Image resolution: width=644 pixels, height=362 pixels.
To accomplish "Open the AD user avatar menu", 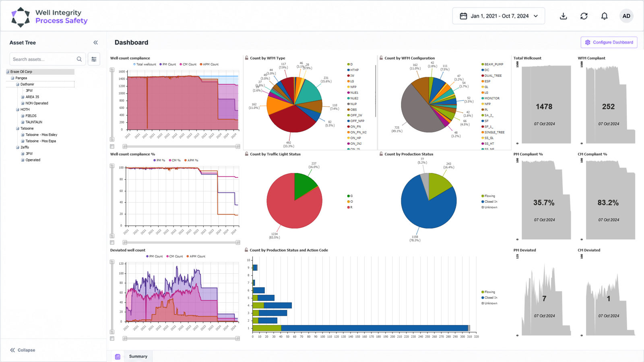I will [x=626, y=16].
